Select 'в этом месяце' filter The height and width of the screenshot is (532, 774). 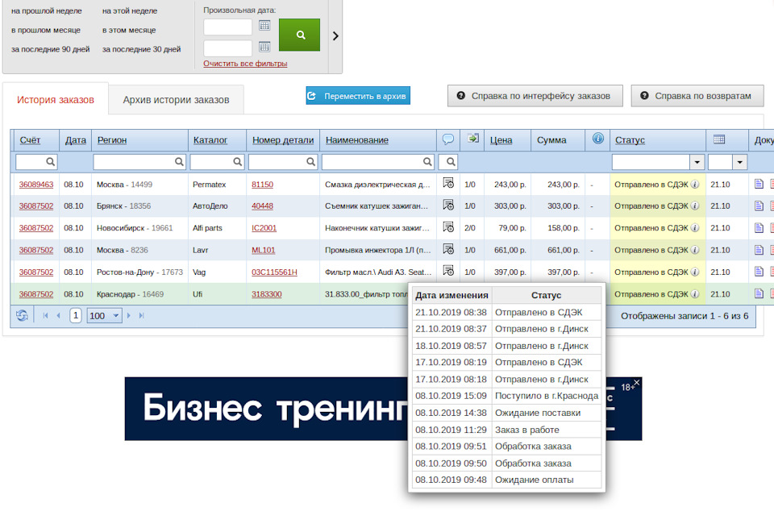coord(129,30)
